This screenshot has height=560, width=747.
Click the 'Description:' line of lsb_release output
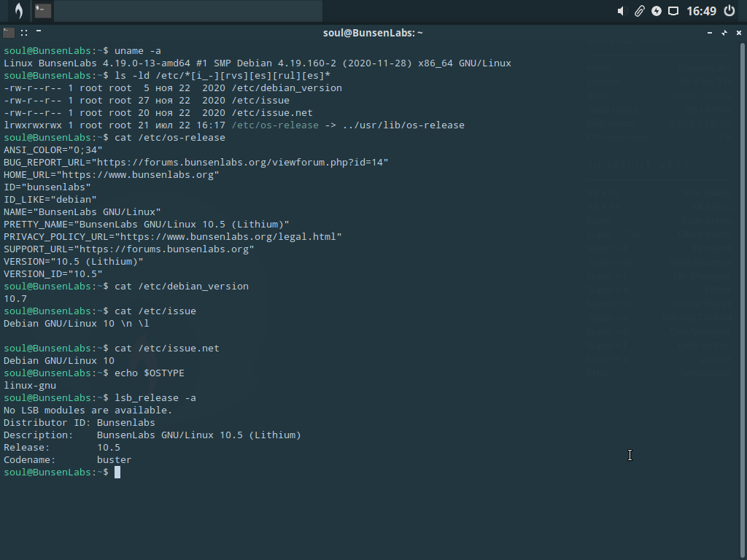pos(152,435)
